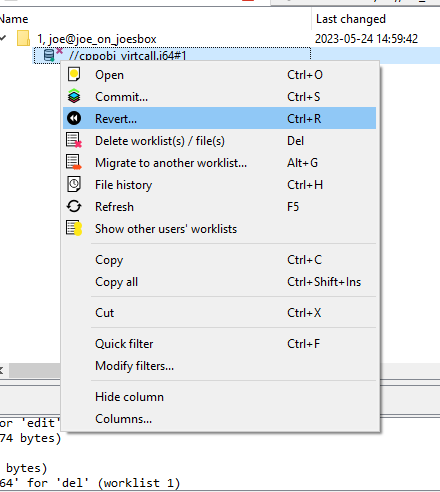Click the database icon of cppobj_virtcall.i64
The height and width of the screenshot is (492, 440).
point(49,55)
